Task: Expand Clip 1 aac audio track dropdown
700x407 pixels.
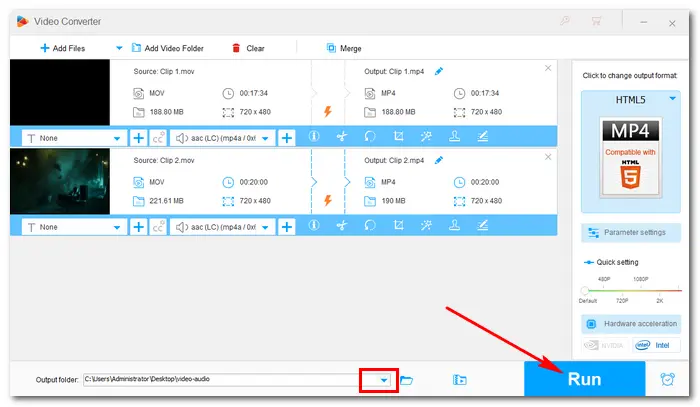Action: click(x=265, y=138)
